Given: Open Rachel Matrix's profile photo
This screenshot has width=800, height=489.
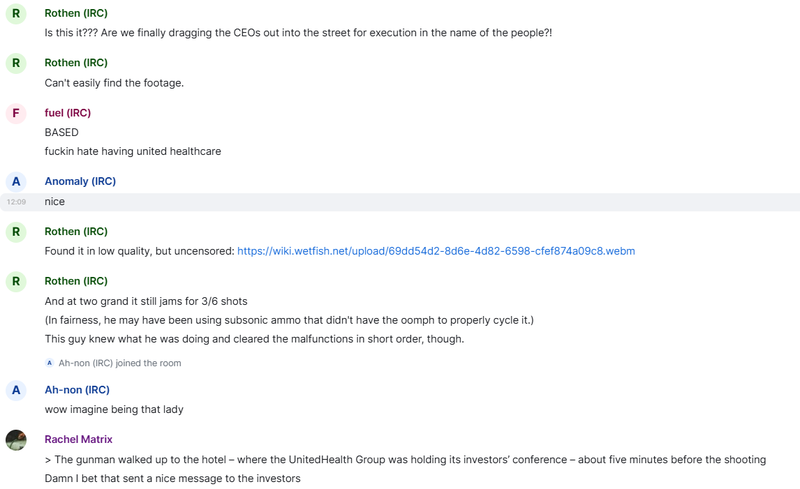Looking at the screenshot, I should point(16,440).
